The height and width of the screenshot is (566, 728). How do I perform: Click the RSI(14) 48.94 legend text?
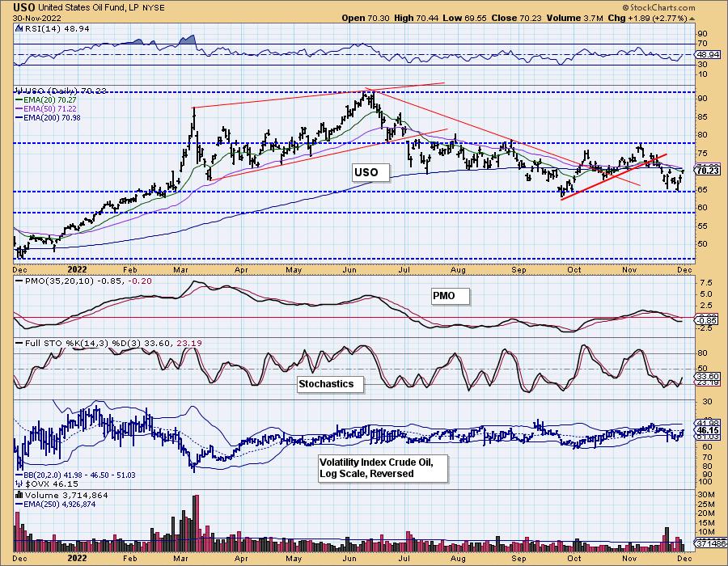[56, 28]
